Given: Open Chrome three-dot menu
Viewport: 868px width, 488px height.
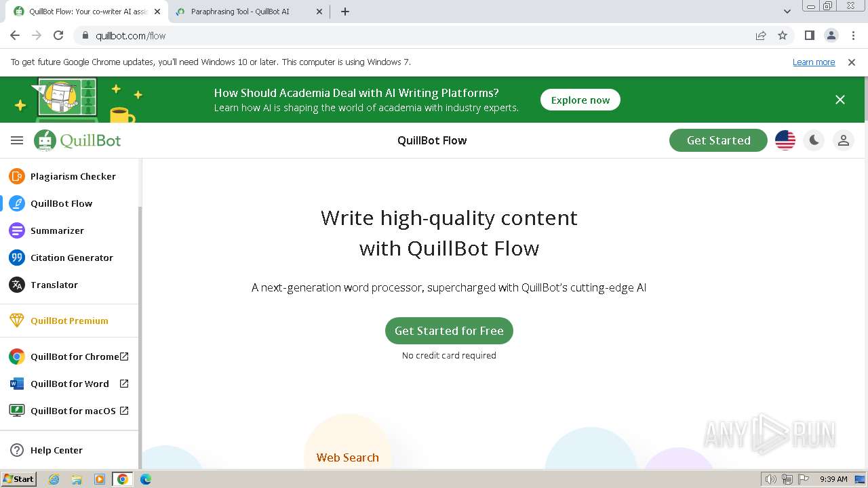Looking at the screenshot, I should tap(852, 35).
